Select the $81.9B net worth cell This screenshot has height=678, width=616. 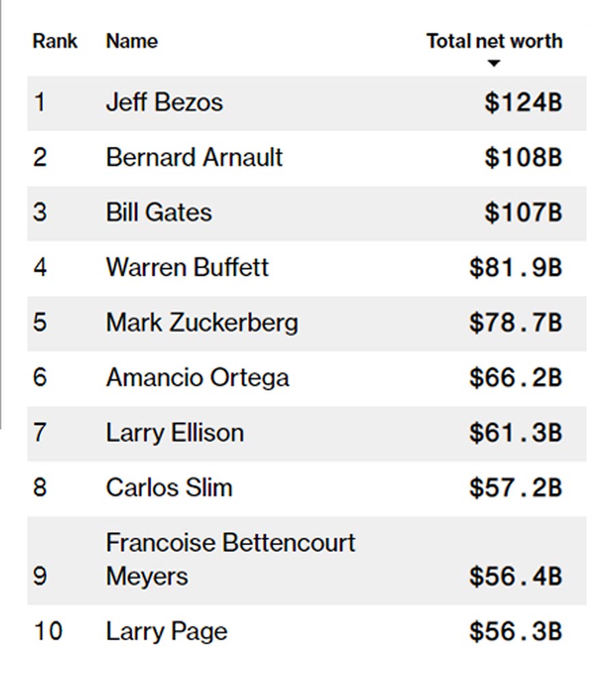pos(515,268)
